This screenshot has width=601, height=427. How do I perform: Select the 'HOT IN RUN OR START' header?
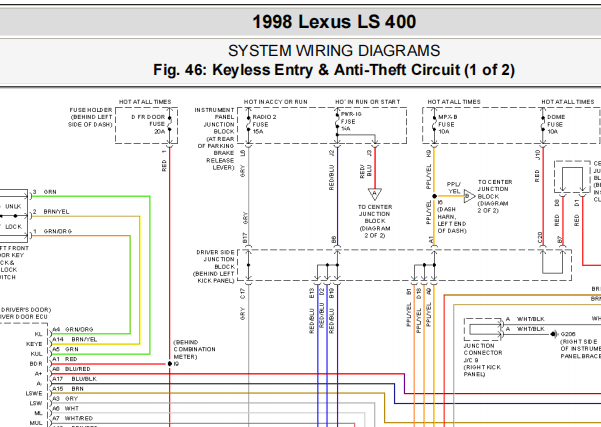coord(368,102)
